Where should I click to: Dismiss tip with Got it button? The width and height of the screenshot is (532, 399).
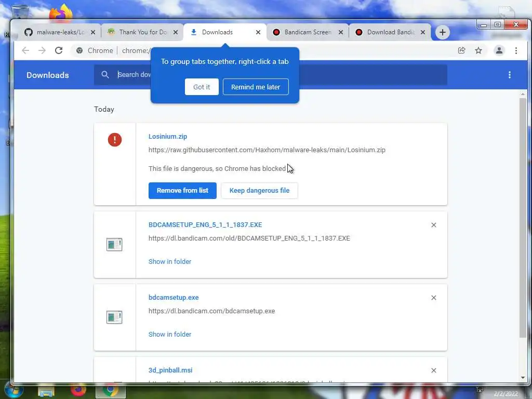click(x=202, y=87)
